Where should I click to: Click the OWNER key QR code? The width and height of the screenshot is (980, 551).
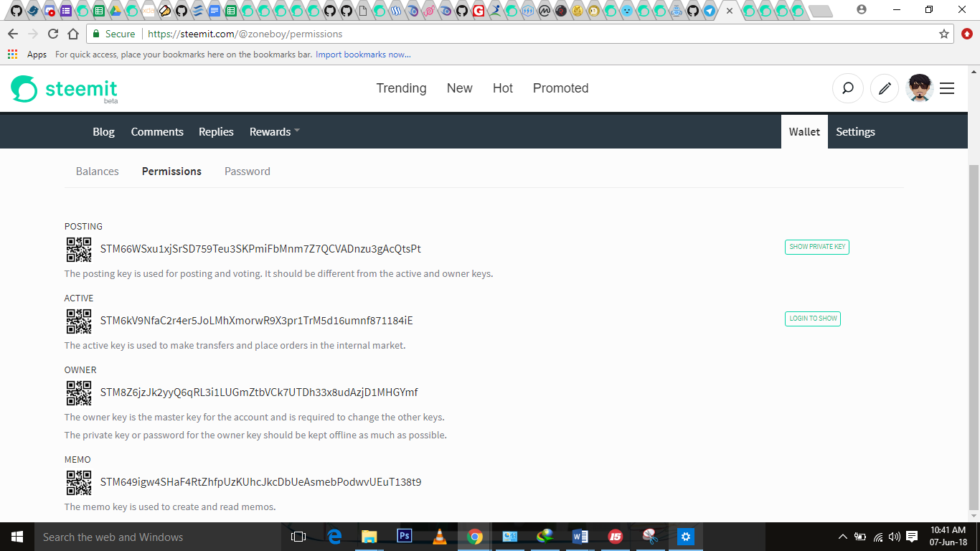pyautogui.click(x=79, y=393)
